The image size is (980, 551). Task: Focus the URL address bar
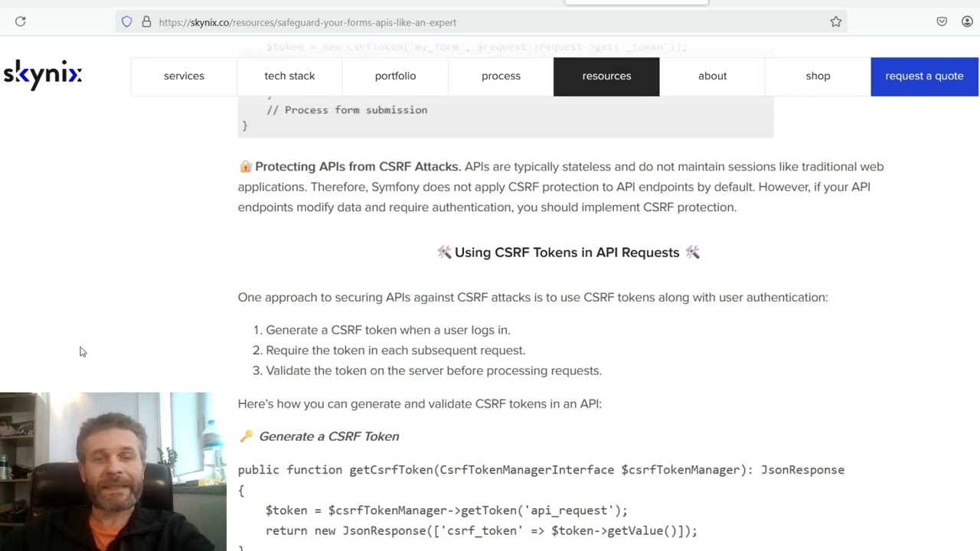482,22
